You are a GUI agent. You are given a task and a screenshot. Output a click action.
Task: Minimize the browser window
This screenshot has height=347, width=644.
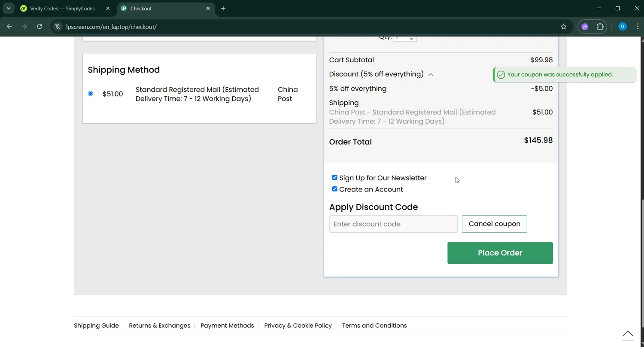pyautogui.click(x=599, y=8)
